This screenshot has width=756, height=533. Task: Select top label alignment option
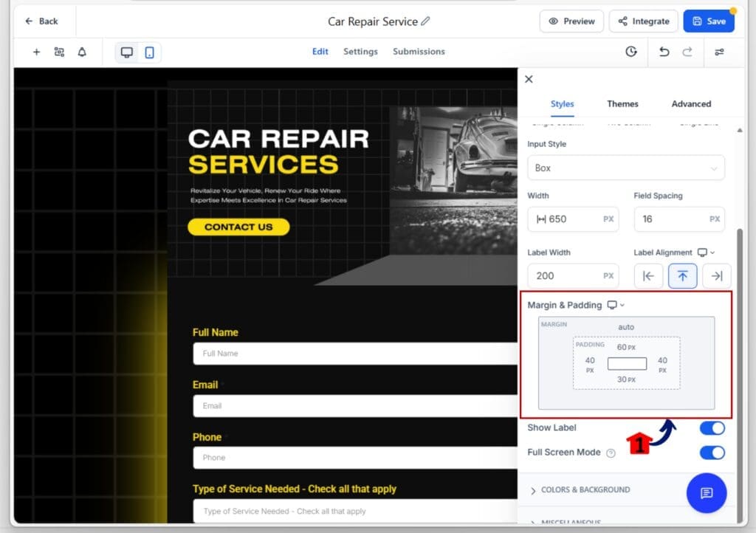tap(682, 276)
